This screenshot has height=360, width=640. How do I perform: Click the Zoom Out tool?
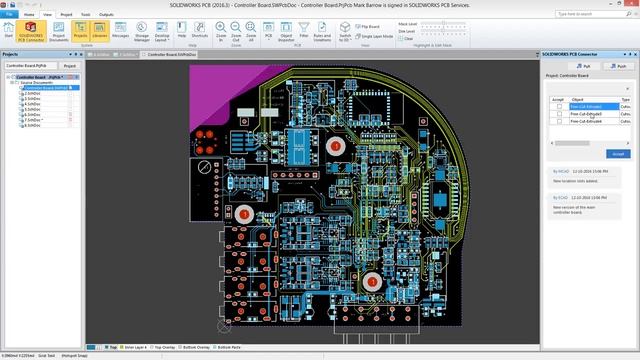236,31
